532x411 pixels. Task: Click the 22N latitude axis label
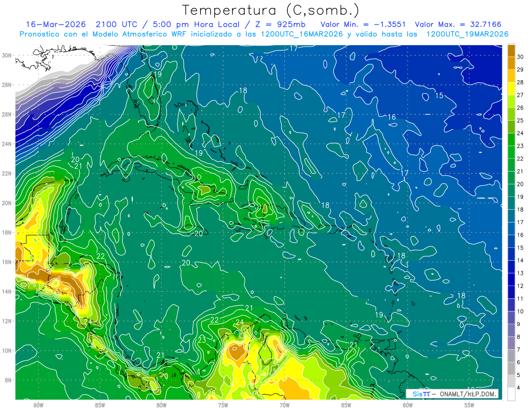coord(8,173)
